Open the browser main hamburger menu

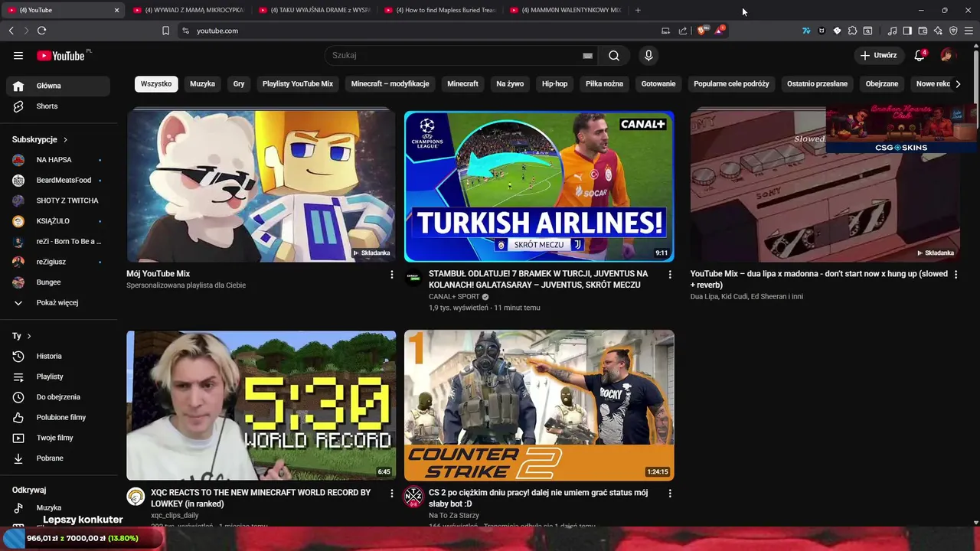(969, 31)
